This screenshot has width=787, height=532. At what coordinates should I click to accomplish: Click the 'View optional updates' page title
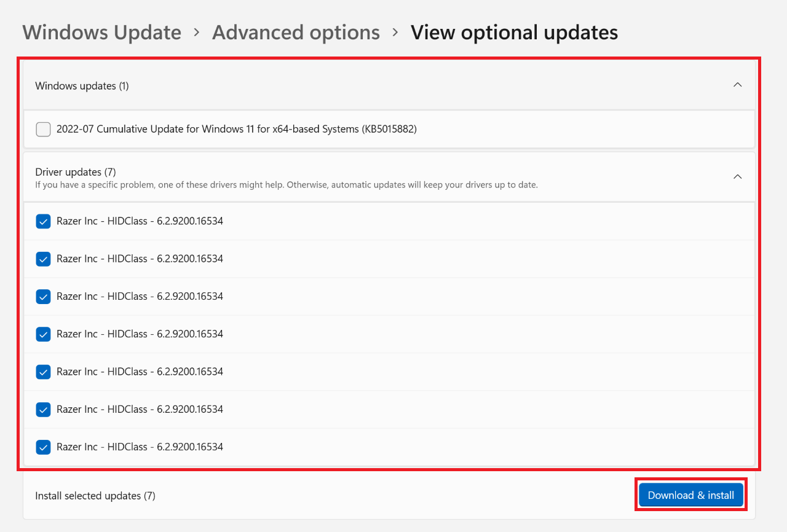(514, 32)
